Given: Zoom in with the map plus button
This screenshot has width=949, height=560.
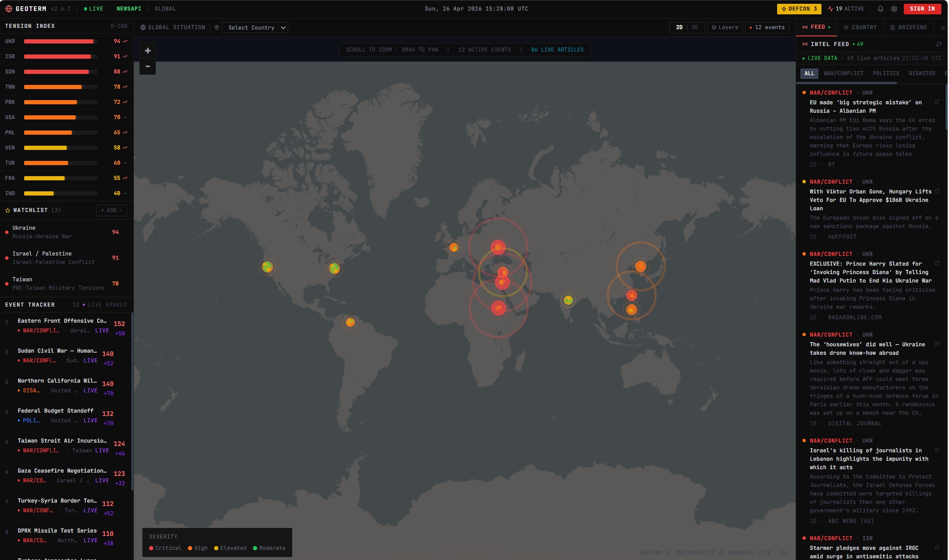Looking at the screenshot, I should [x=148, y=51].
